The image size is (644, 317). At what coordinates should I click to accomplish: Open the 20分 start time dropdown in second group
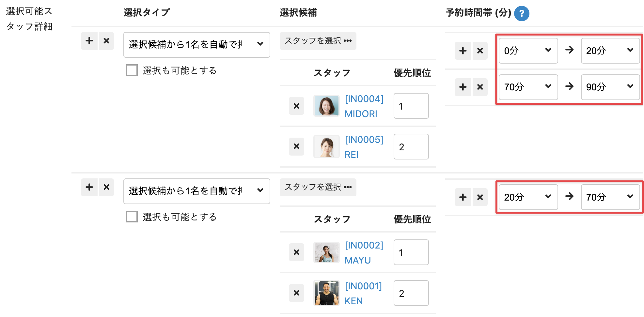pos(528,197)
